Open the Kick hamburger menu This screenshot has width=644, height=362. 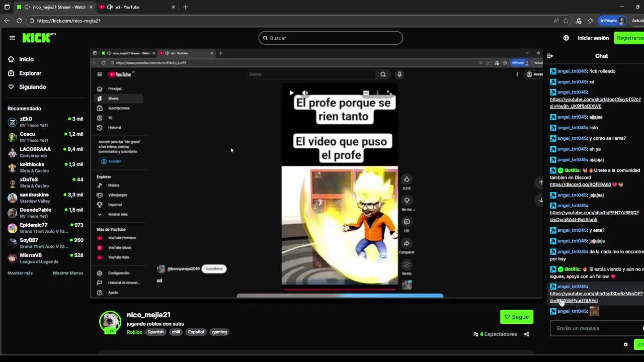[x=12, y=38]
